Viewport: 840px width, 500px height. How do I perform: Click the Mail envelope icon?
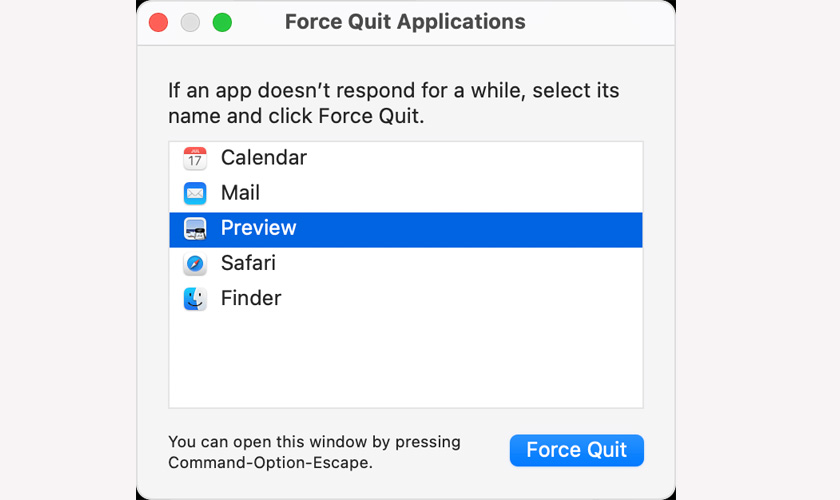pos(194,193)
